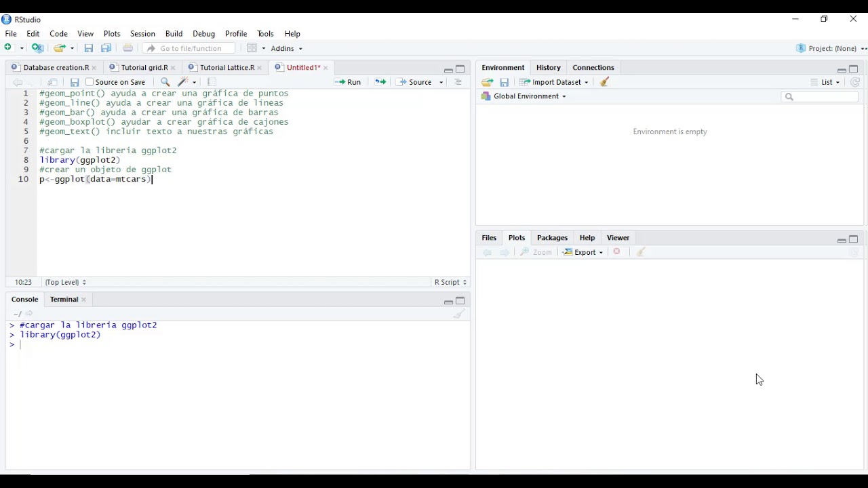Toggle Source on Save checkbox
The height and width of the screenshot is (488, 868).
(90, 82)
